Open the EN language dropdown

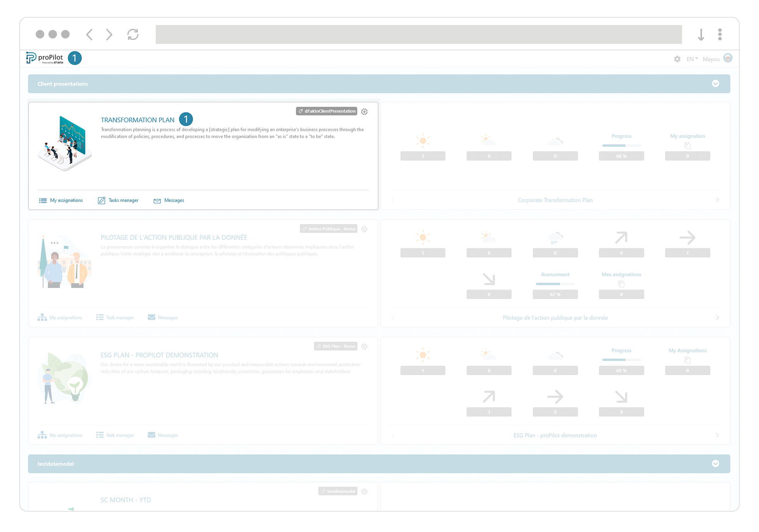pos(691,59)
